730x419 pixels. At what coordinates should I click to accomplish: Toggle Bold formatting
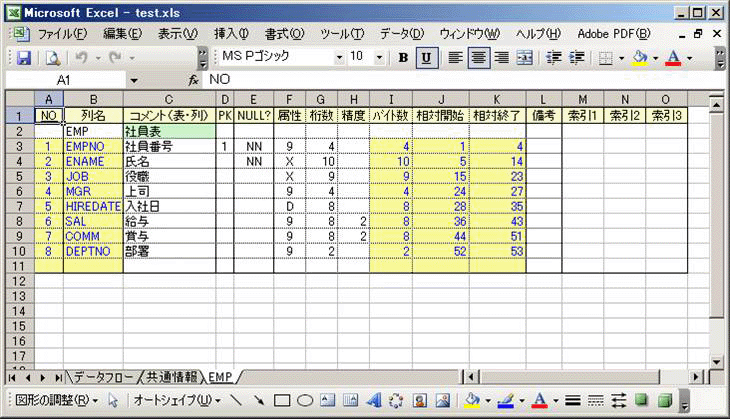click(x=403, y=58)
